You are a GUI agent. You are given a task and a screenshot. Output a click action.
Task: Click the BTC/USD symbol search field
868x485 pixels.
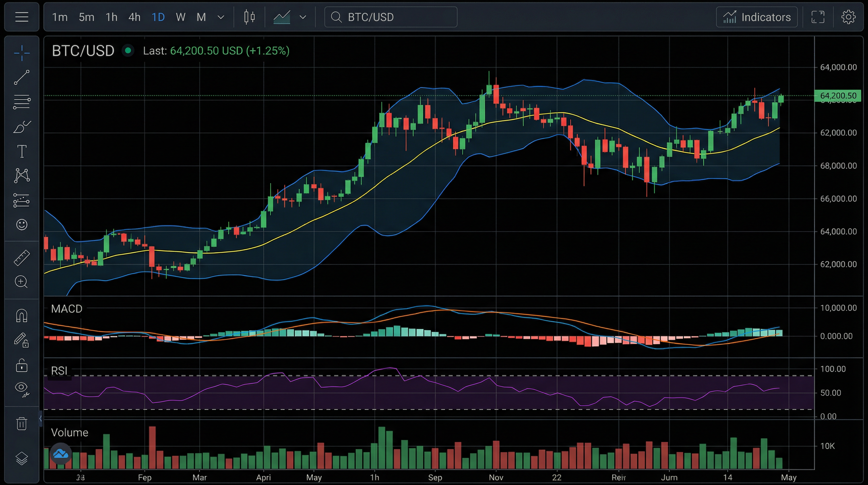(x=391, y=17)
